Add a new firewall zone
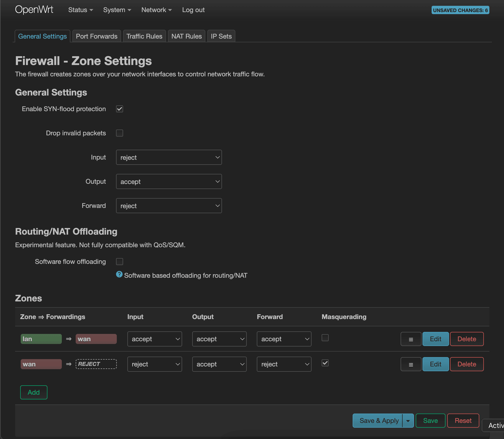Image resolution: width=504 pixels, height=439 pixels. pyautogui.click(x=34, y=392)
